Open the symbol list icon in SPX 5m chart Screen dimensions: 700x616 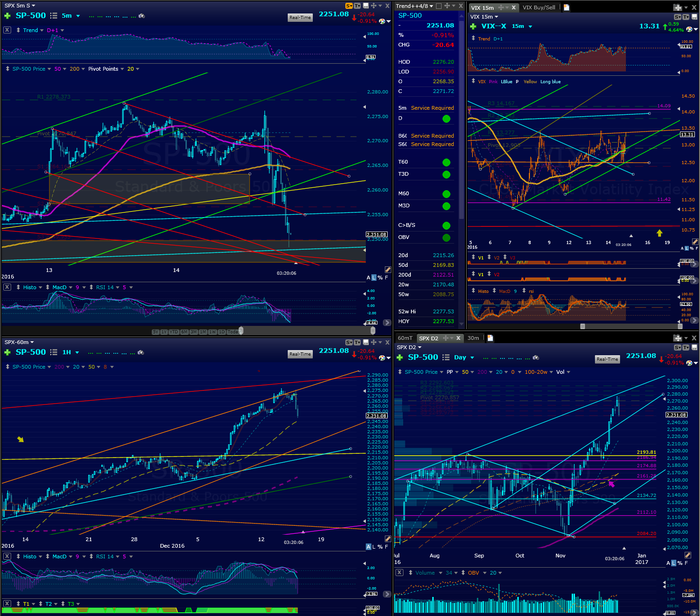point(53,16)
